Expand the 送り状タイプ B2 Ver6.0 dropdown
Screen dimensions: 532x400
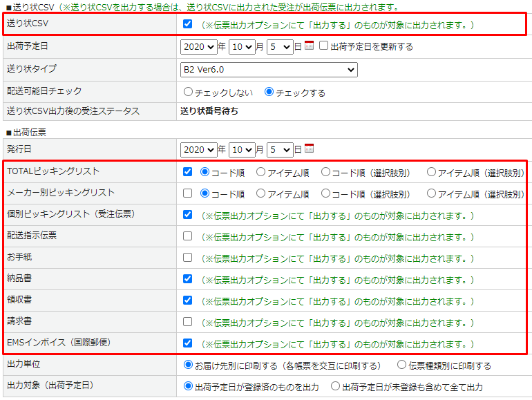point(269,69)
